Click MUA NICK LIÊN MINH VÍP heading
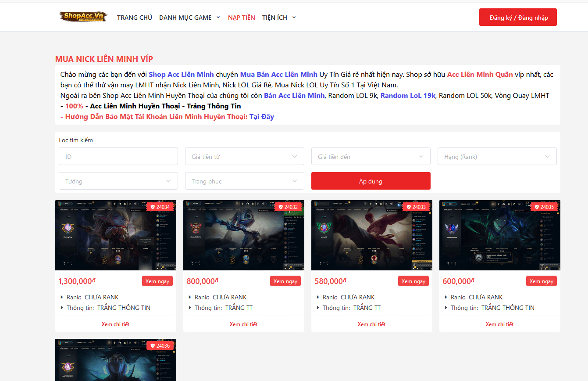588x381 pixels. point(104,59)
